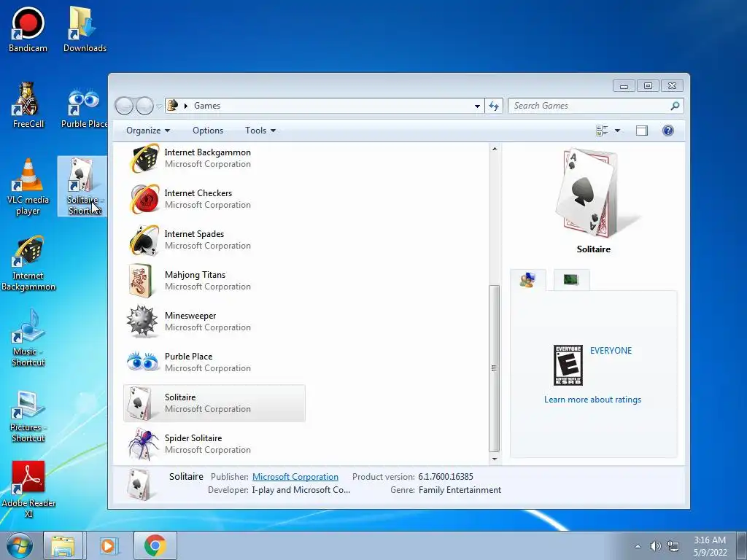Select Internet Spades in the Games list
This screenshot has height=560, width=747.
pos(214,240)
